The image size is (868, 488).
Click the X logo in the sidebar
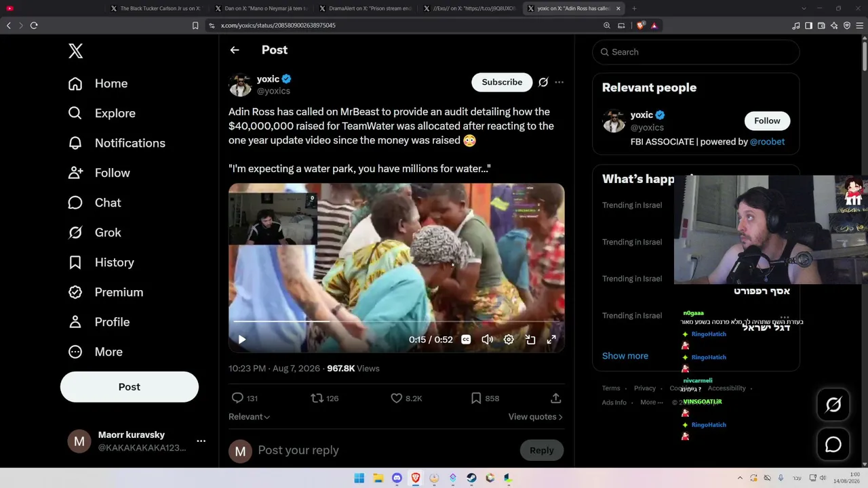pos(75,51)
